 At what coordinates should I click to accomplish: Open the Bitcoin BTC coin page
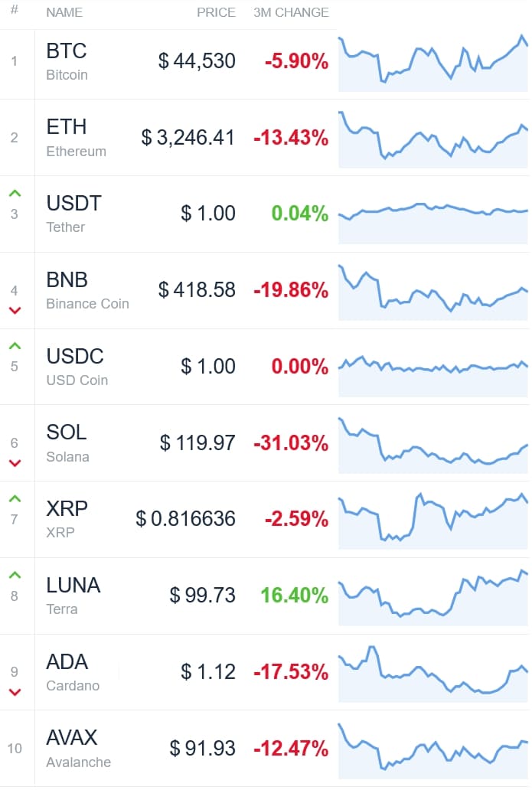pos(67,61)
